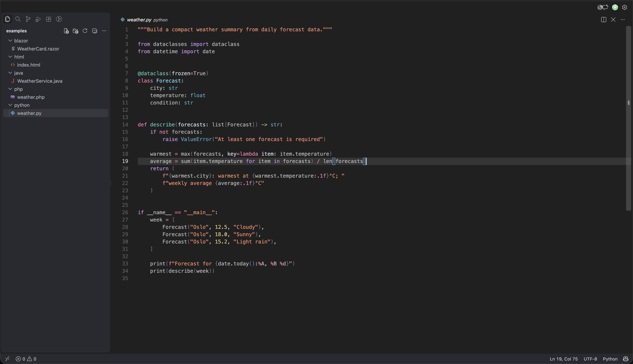Open the Extensions view icon
The height and width of the screenshot is (364, 633).
click(49, 19)
